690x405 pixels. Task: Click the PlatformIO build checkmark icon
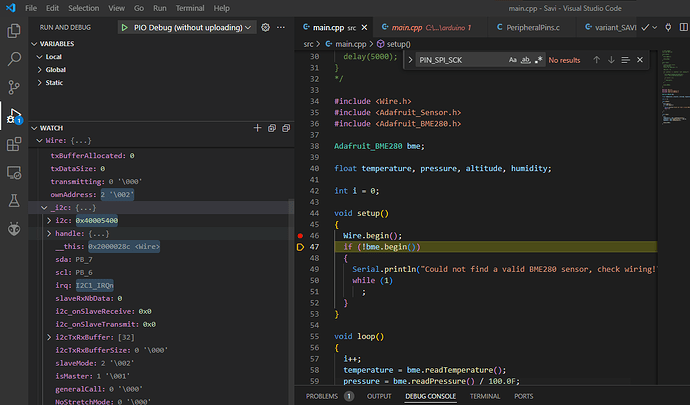coord(645,27)
